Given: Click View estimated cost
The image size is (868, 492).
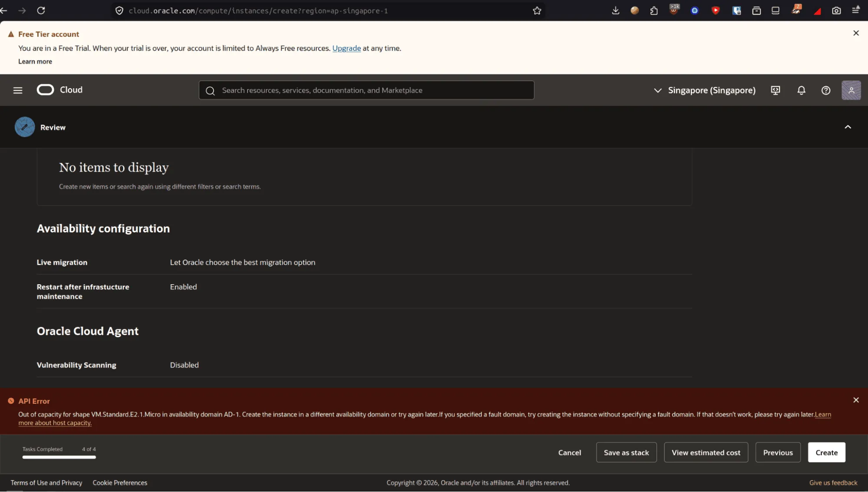Looking at the screenshot, I should click(706, 453).
